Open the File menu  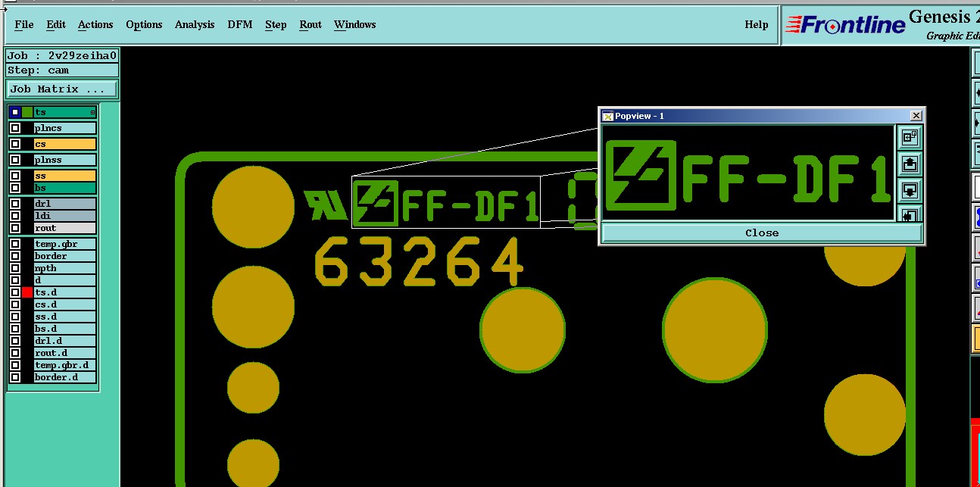(24, 25)
